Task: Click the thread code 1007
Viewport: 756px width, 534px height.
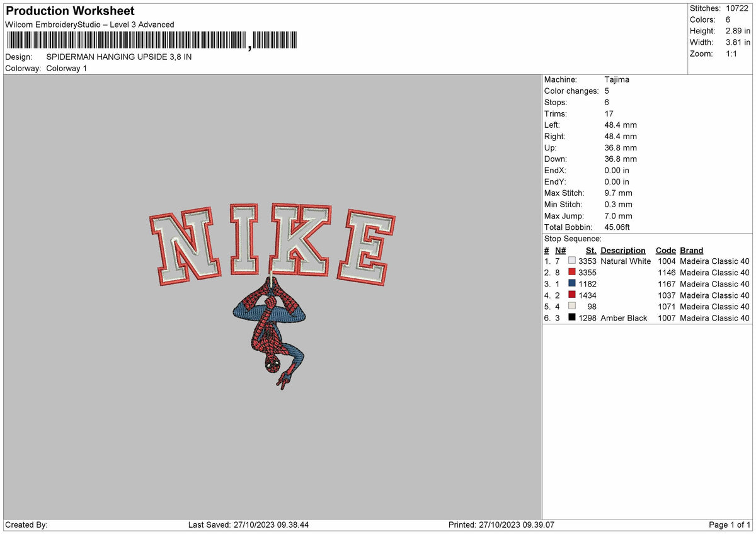Action: [x=667, y=317]
